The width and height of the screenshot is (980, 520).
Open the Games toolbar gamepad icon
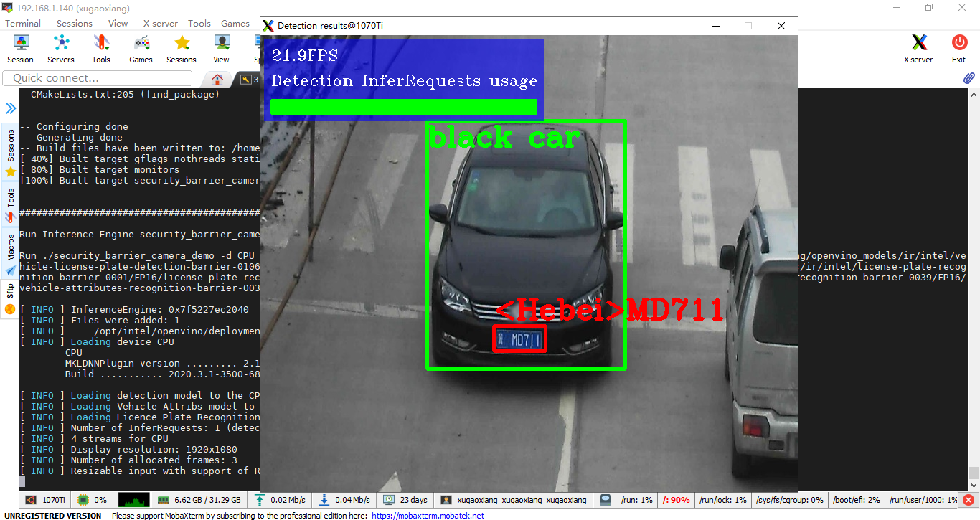tap(141, 49)
